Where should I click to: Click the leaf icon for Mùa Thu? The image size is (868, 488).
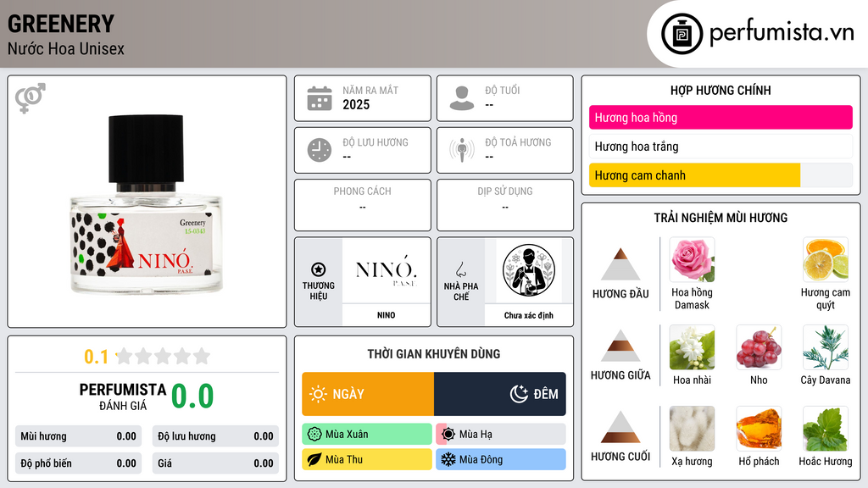click(x=314, y=459)
